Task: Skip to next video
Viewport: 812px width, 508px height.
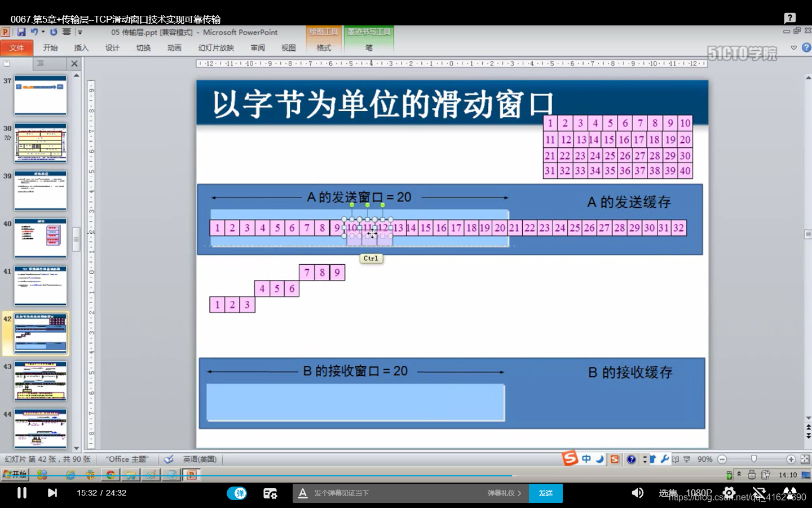Action: 52,493
